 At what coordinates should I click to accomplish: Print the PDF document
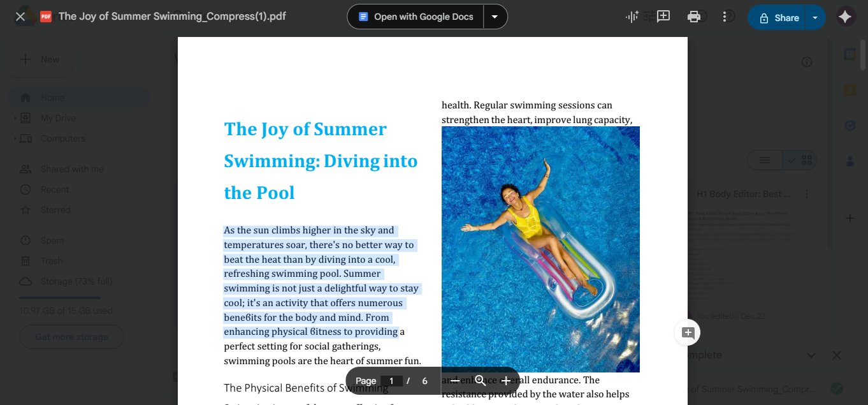tap(694, 16)
